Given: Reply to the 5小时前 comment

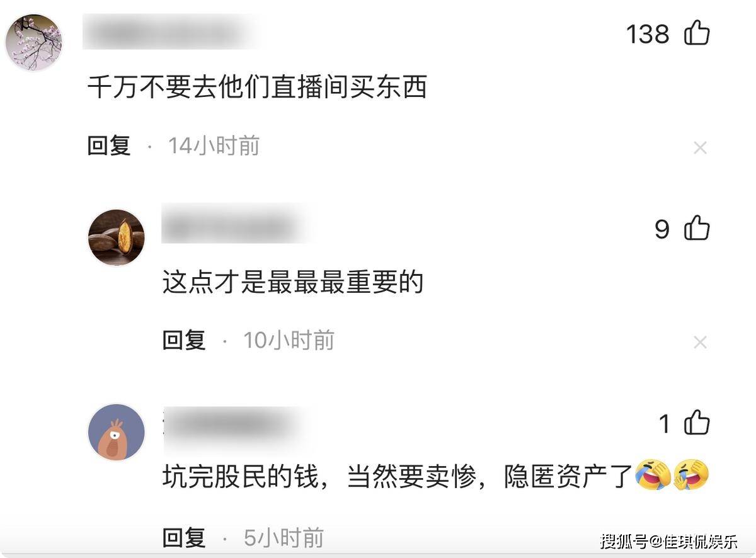Looking at the screenshot, I should coord(184,538).
